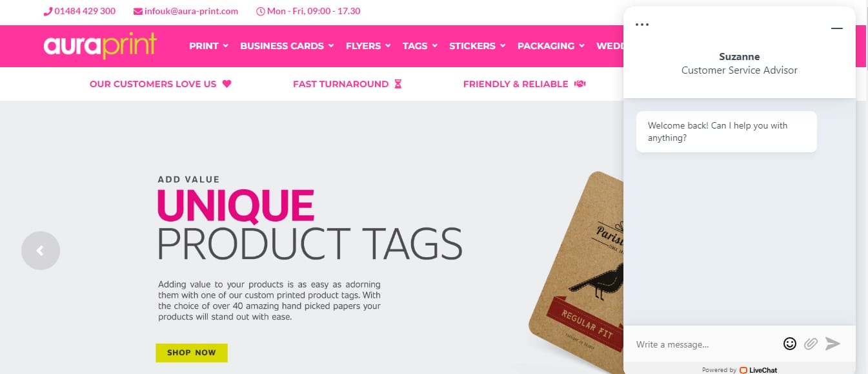
Task: Go to previous slide with left arrow
Action: point(40,250)
